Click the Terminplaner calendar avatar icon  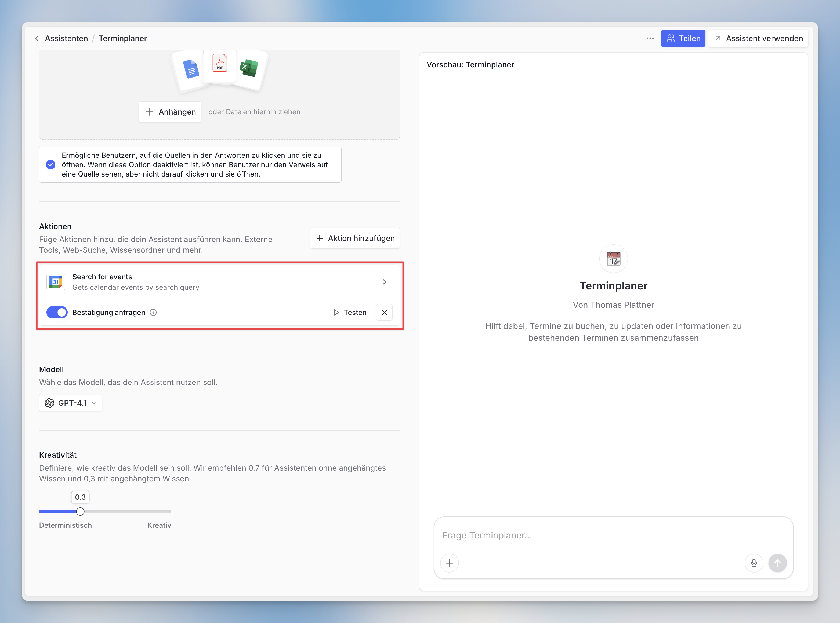click(613, 259)
